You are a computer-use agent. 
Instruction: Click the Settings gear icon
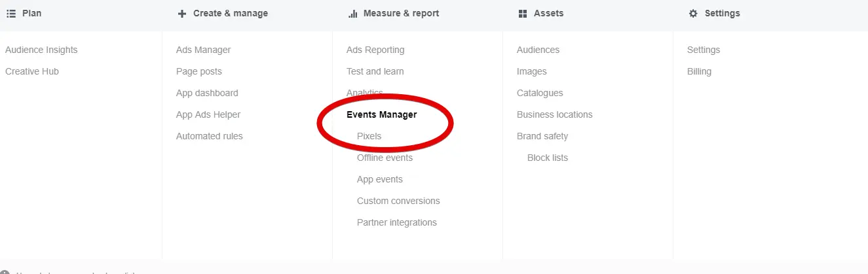pyautogui.click(x=693, y=13)
